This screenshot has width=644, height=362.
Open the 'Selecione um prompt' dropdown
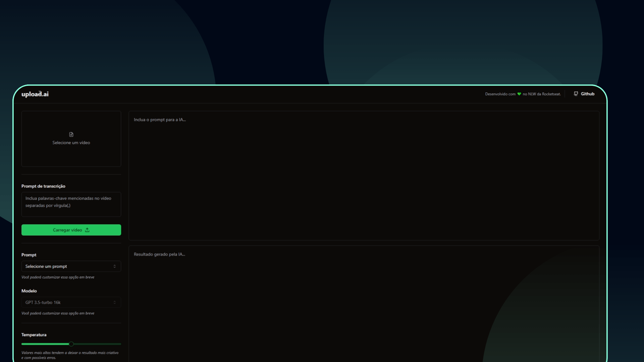coord(71,266)
